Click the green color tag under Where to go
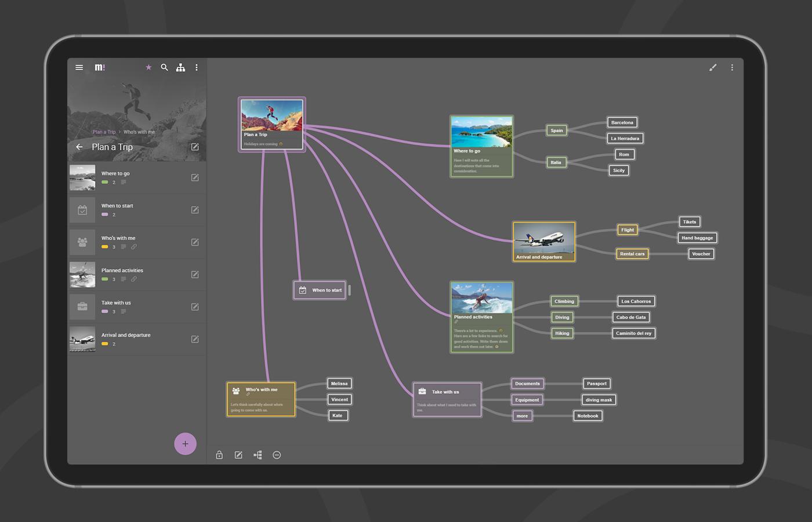Image resolution: width=812 pixels, height=522 pixels. point(105,182)
